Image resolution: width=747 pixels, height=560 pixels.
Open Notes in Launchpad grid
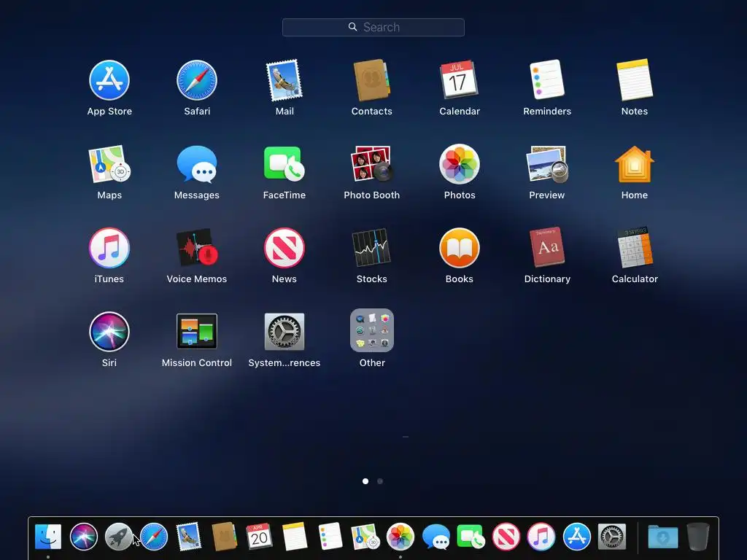635,79
